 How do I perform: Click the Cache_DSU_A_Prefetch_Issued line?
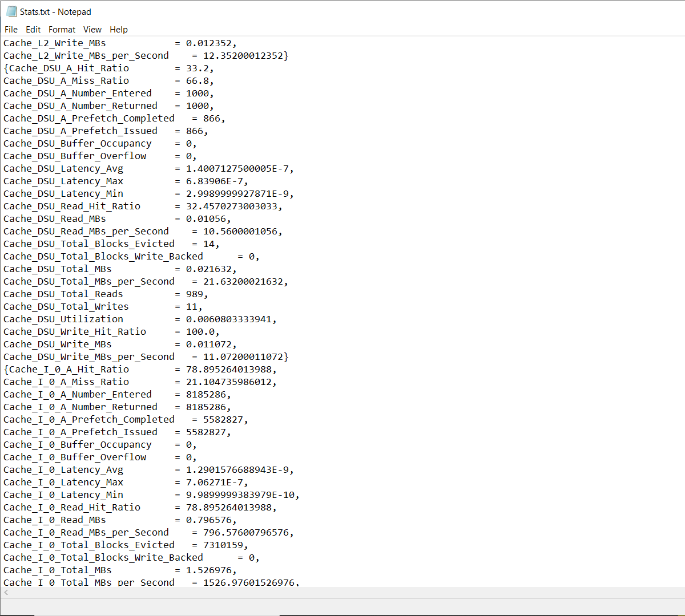tap(106, 131)
